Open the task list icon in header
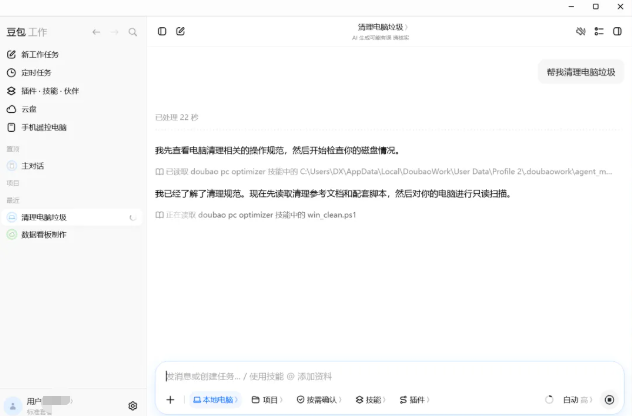 (x=599, y=31)
